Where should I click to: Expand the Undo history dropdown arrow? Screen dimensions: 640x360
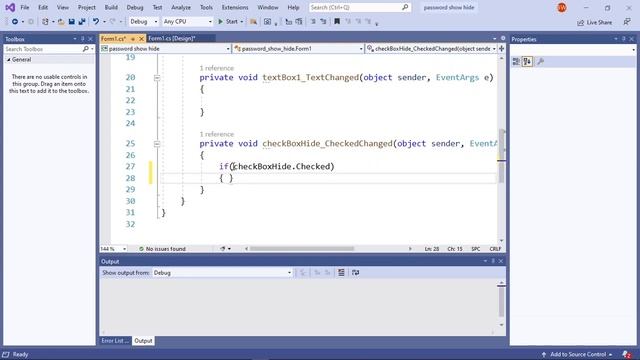click(x=104, y=22)
